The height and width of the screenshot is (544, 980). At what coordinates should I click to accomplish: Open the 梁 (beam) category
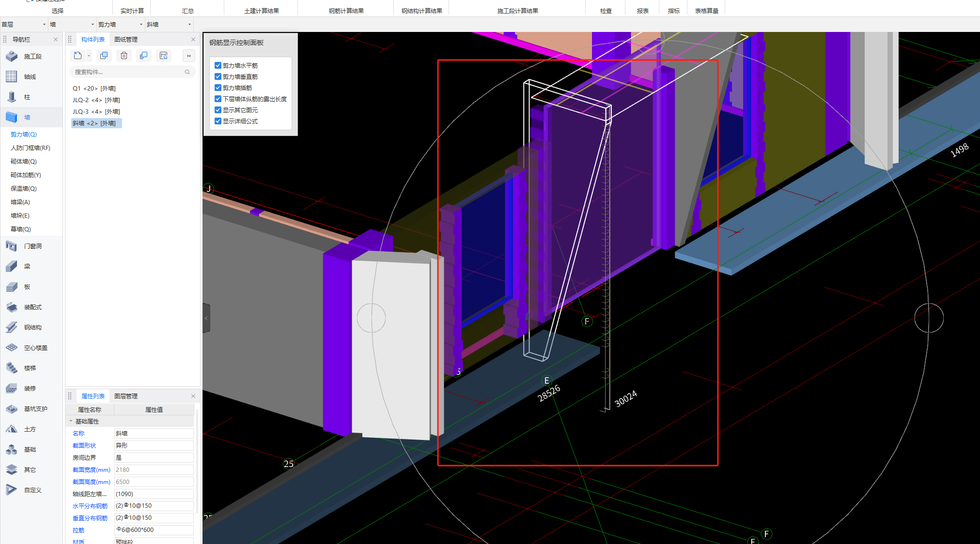coord(27,267)
